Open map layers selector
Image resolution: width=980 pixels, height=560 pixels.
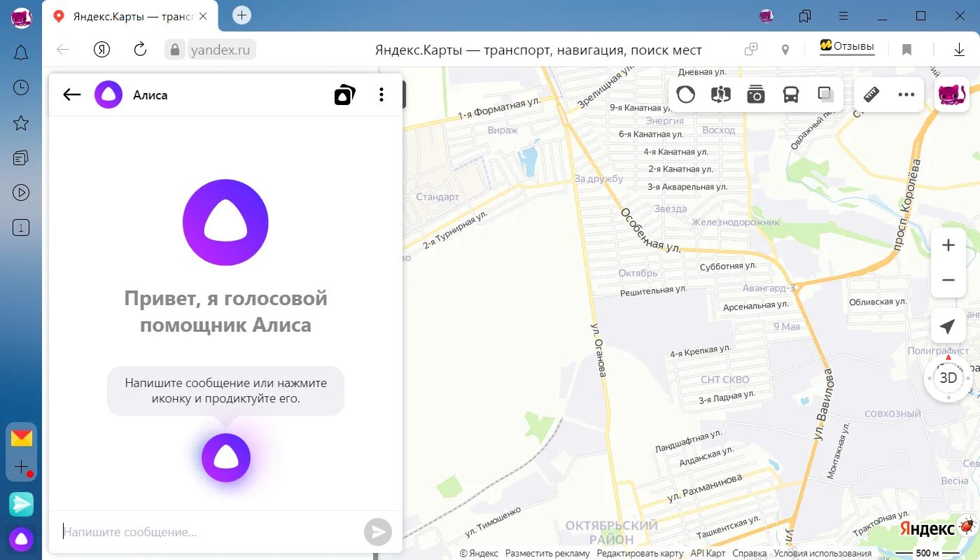(825, 94)
